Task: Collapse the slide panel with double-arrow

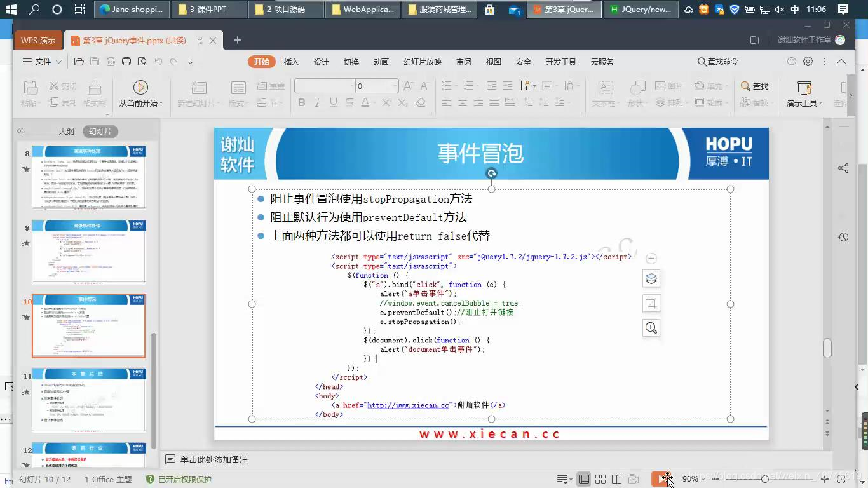Action: tap(20, 131)
